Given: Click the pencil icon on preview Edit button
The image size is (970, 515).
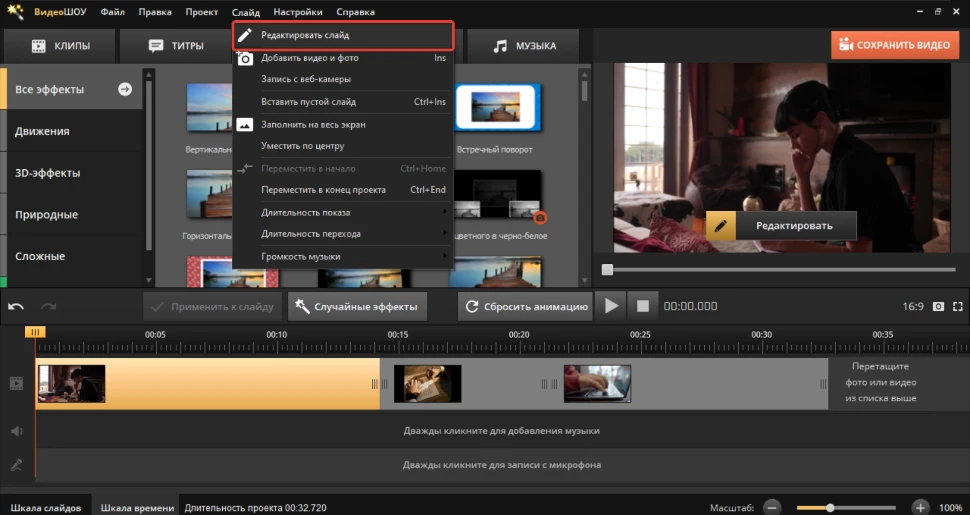Looking at the screenshot, I should (x=721, y=226).
